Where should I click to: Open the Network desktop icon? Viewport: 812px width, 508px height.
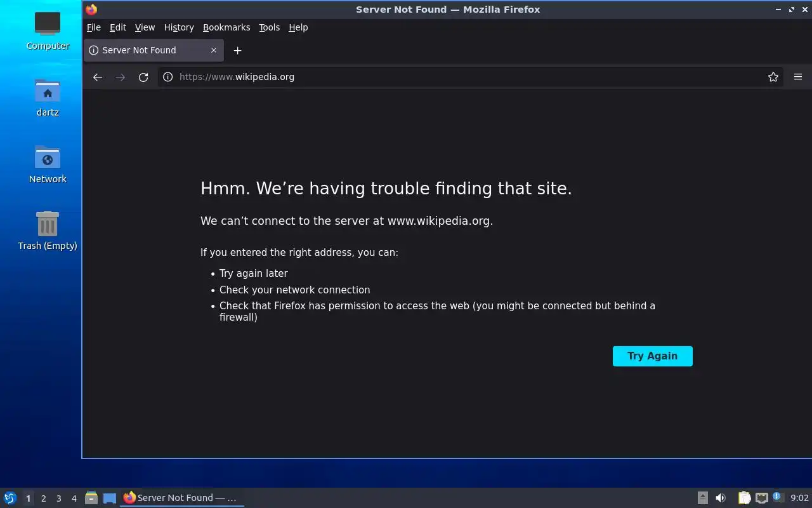[x=48, y=164]
